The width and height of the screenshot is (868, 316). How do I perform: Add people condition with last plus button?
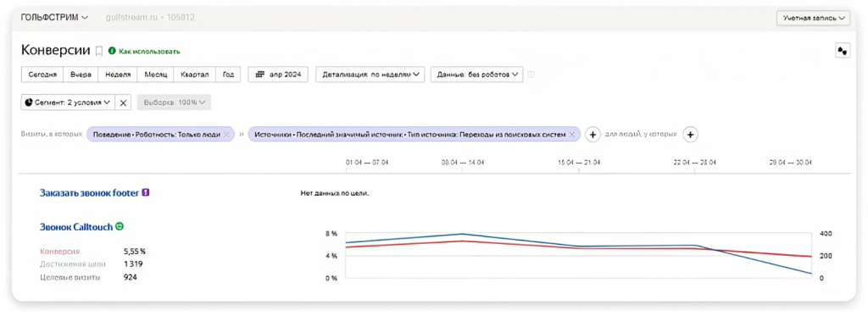tap(690, 135)
